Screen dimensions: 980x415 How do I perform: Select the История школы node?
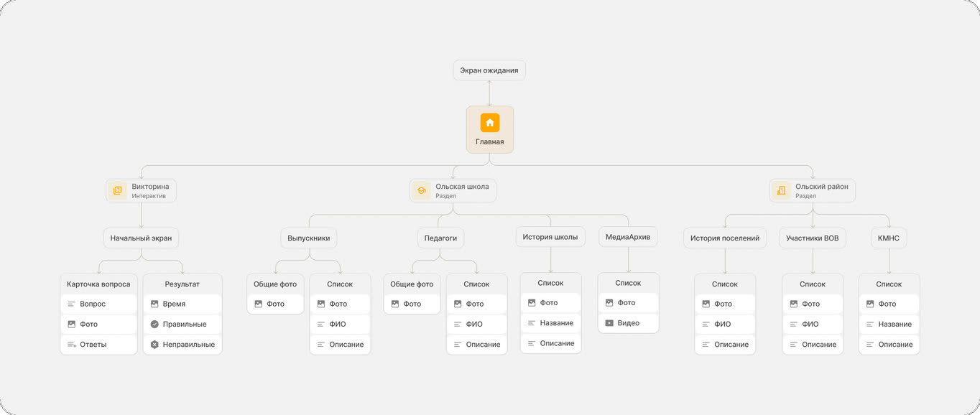click(550, 237)
